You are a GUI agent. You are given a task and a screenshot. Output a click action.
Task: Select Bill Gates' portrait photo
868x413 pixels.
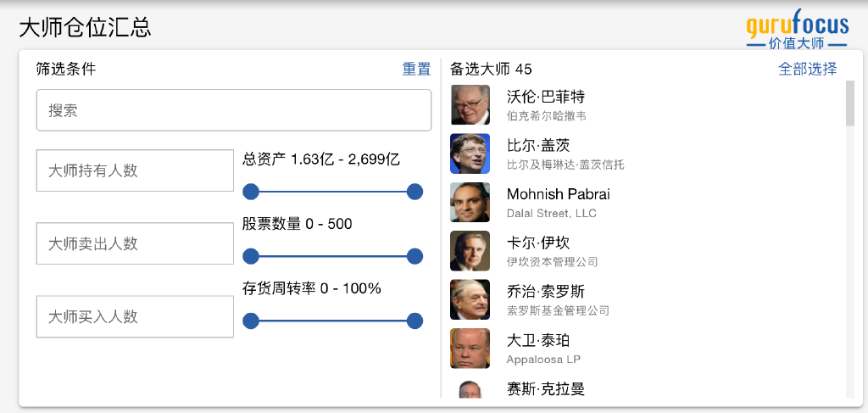[470, 153]
